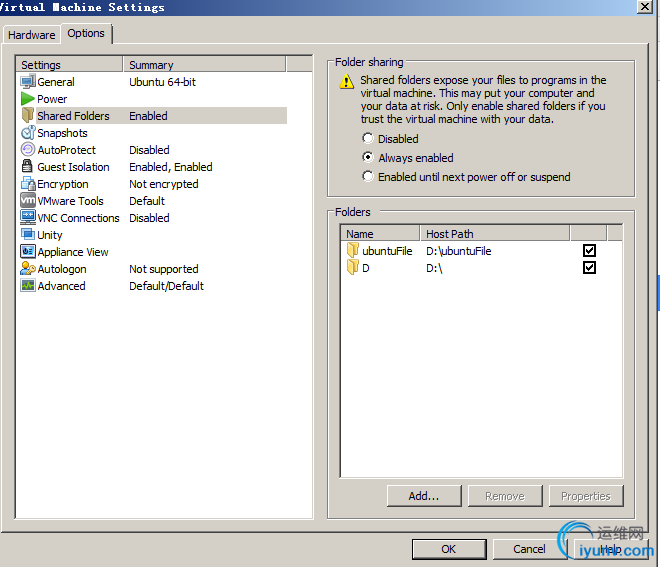The height and width of the screenshot is (567, 660).
Task: Click the VNC Connections icon
Action: tap(28, 217)
